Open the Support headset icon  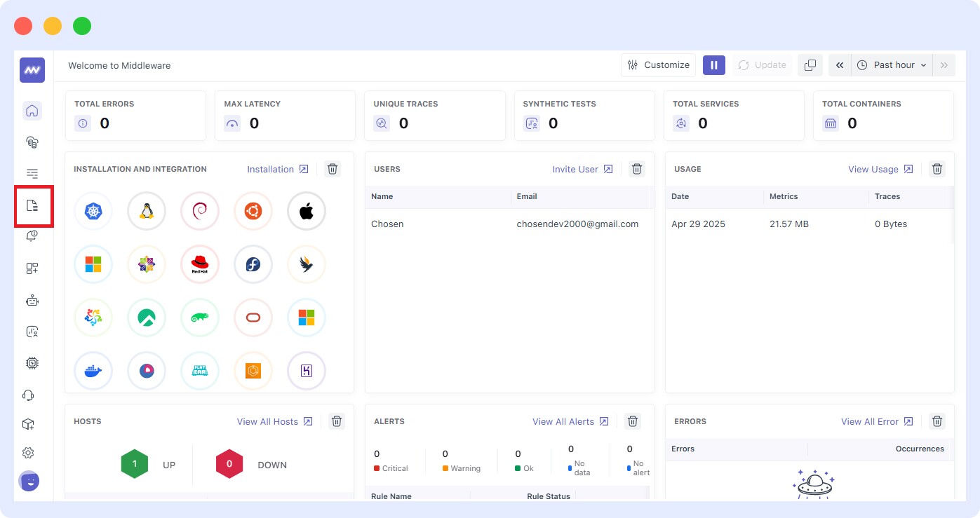point(32,395)
